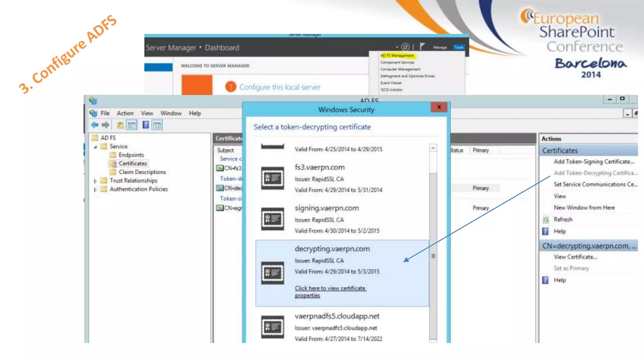644x362 pixels.
Task: Click the Server Manager refresh circle icon
Action: click(x=405, y=47)
